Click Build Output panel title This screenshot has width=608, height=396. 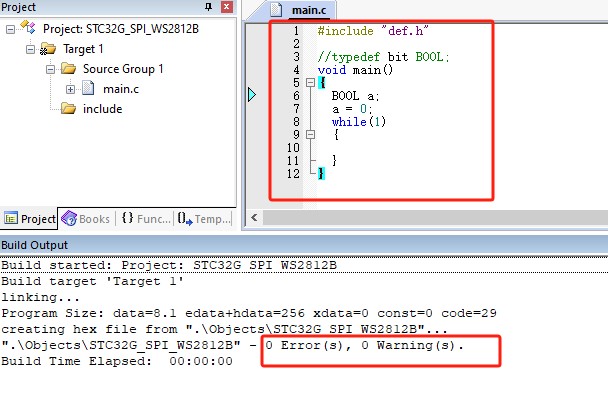(35, 245)
